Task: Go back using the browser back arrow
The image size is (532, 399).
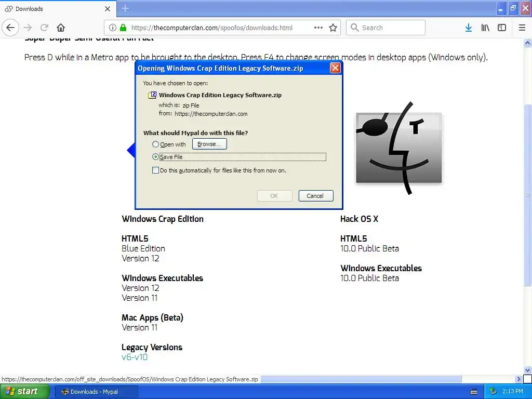Action: (x=10, y=28)
